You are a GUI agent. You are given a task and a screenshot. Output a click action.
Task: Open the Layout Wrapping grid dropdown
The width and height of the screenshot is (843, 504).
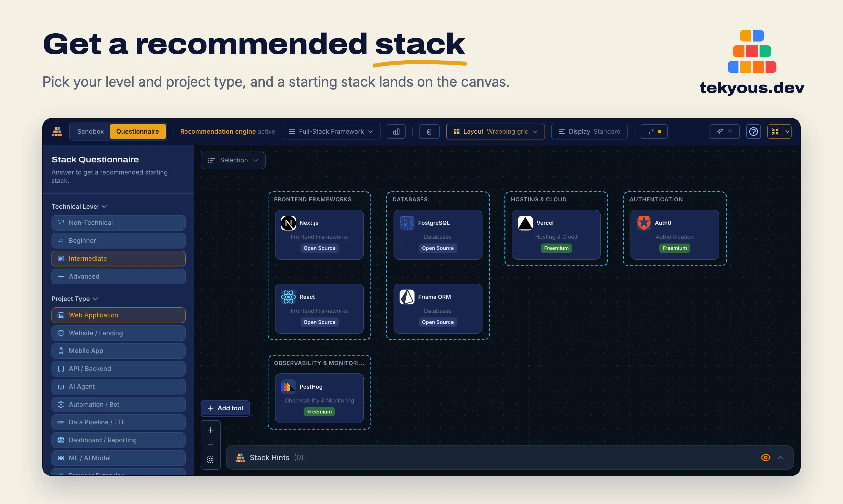(x=495, y=132)
